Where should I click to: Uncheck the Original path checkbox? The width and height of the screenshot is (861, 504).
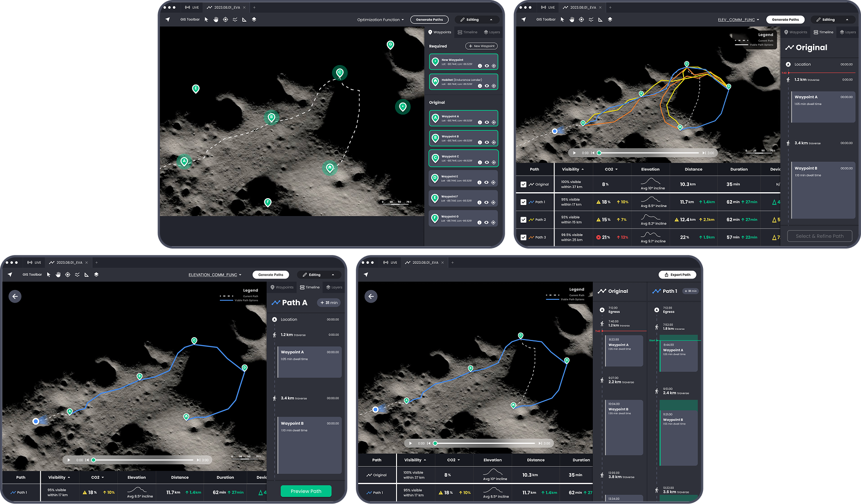[x=524, y=184]
